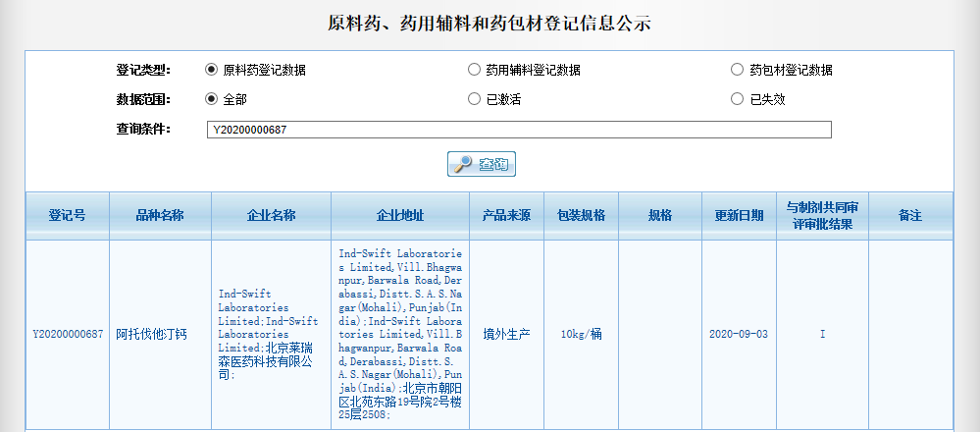Select 已激活 data range radio

(475, 99)
